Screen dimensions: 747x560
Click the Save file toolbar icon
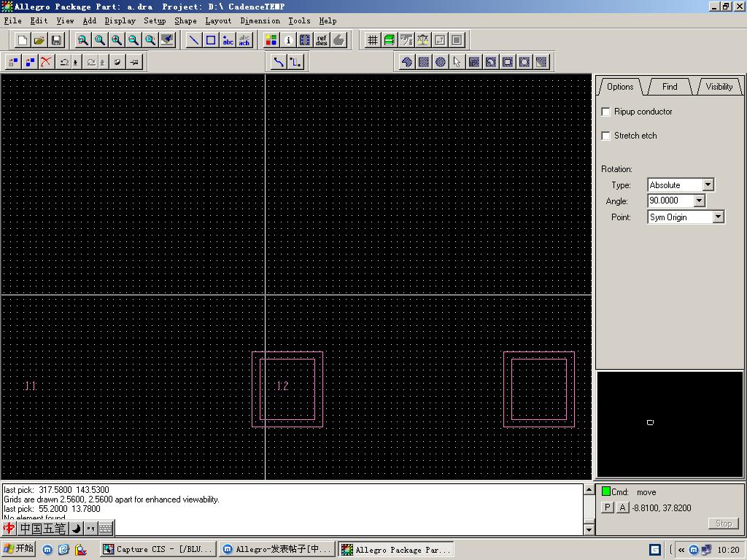56,40
